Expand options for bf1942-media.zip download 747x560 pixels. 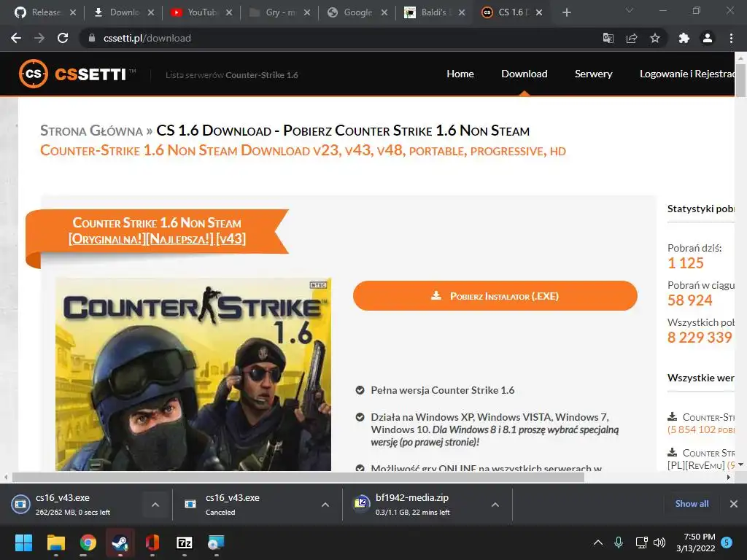(x=495, y=505)
